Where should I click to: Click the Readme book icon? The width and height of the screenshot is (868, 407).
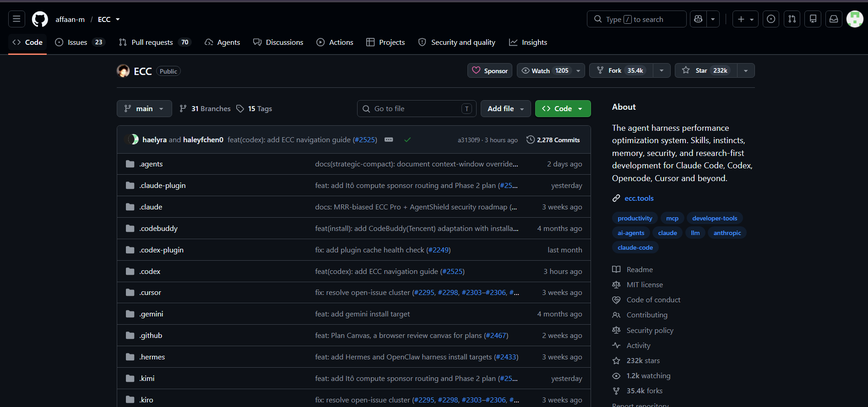(616, 269)
